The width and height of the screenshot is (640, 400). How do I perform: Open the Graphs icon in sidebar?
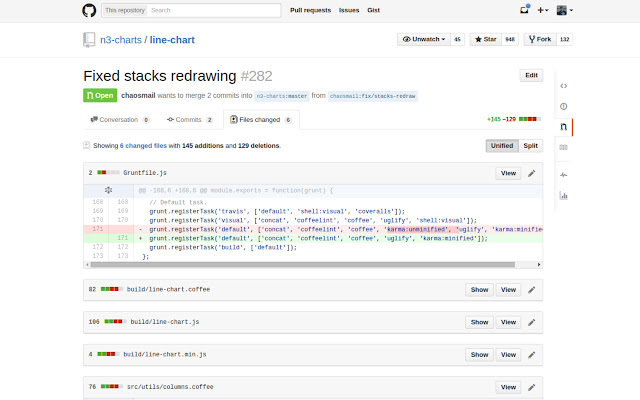pos(564,196)
